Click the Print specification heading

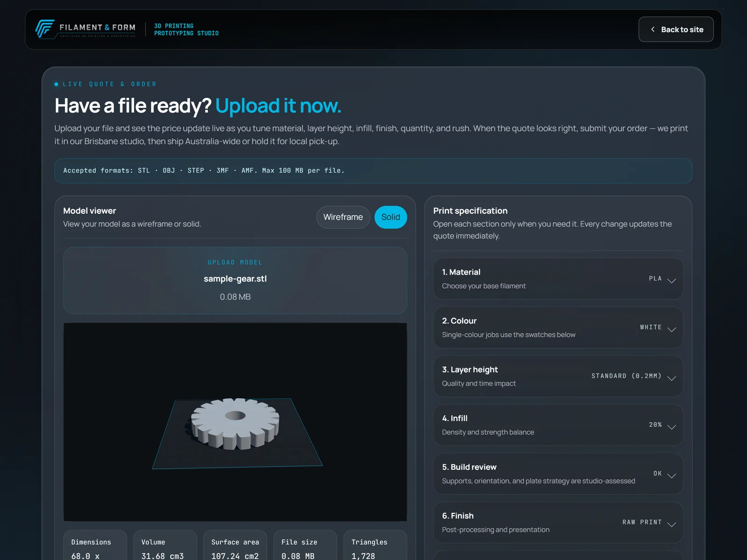click(470, 211)
